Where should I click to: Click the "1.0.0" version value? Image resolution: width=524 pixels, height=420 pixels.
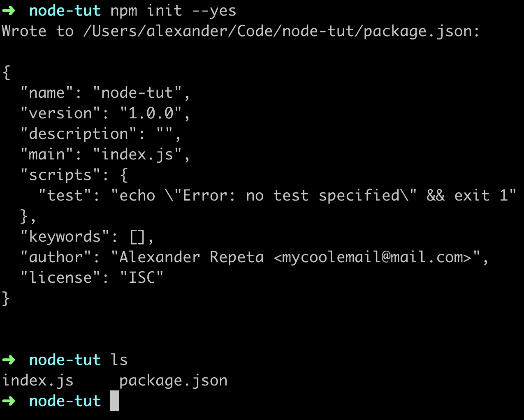(x=151, y=113)
